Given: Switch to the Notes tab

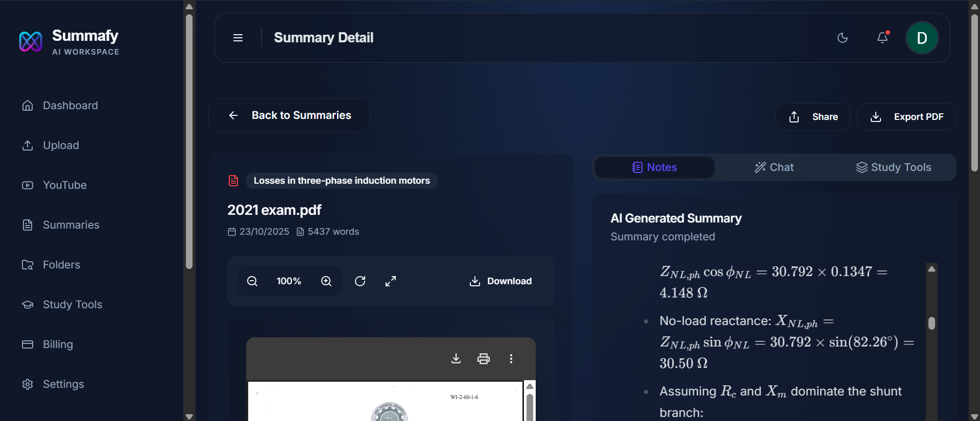Looking at the screenshot, I should [655, 167].
